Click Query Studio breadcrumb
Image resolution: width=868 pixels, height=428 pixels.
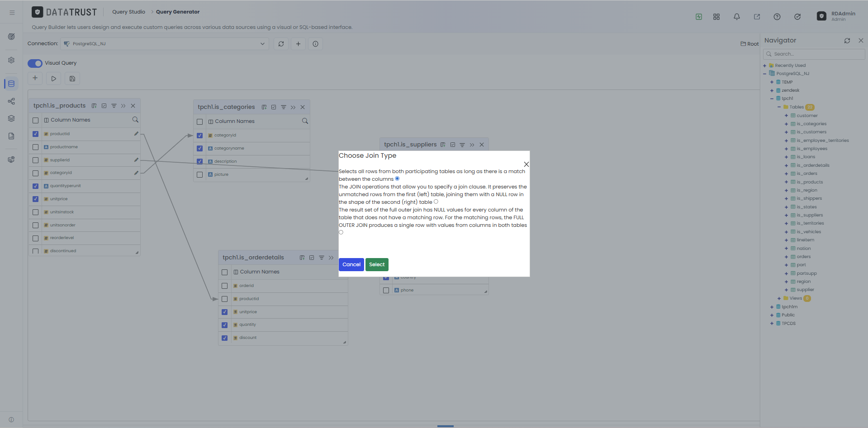click(128, 12)
